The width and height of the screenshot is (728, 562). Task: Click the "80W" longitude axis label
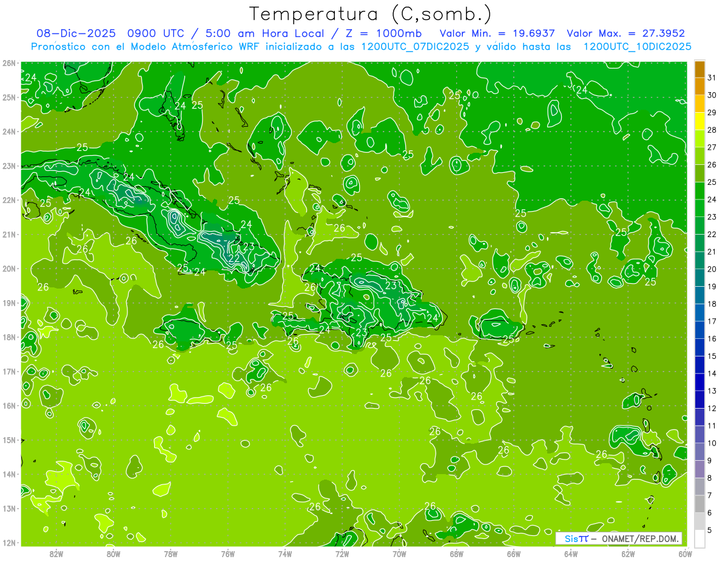point(113,553)
